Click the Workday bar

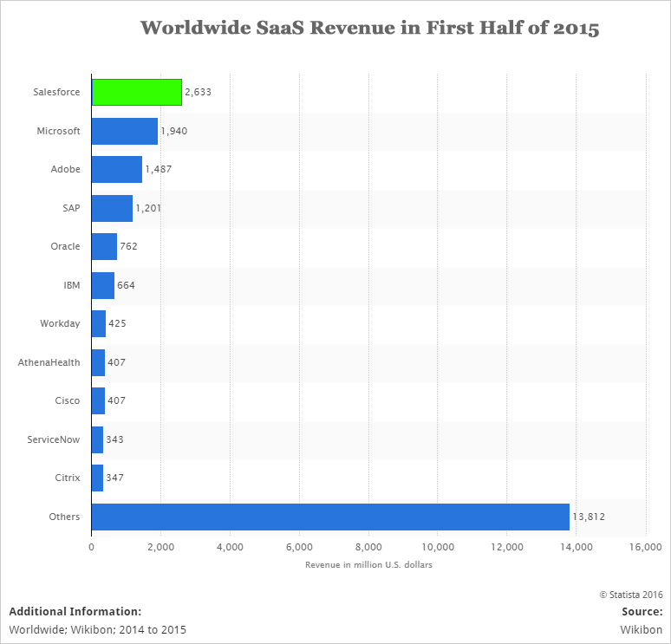click(x=99, y=323)
